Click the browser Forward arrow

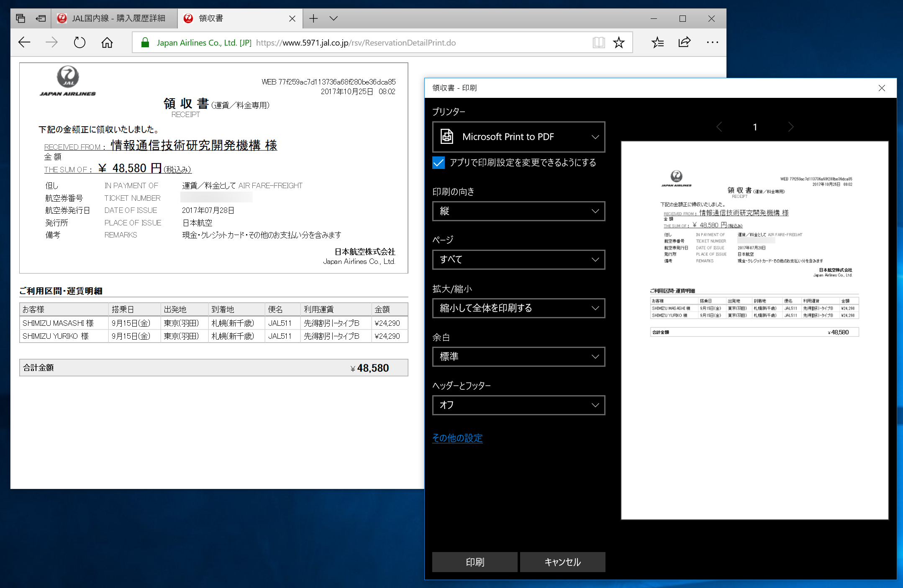[x=51, y=42]
